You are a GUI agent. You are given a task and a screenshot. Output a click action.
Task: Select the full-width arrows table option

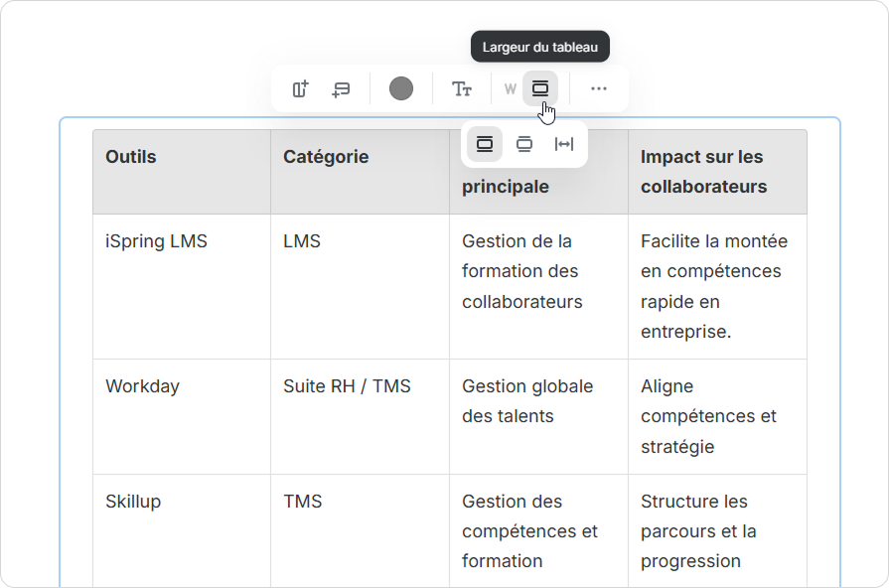pyautogui.click(x=564, y=144)
